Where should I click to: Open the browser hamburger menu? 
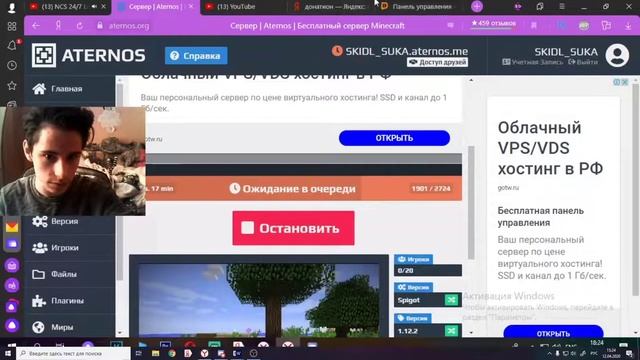point(562,7)
